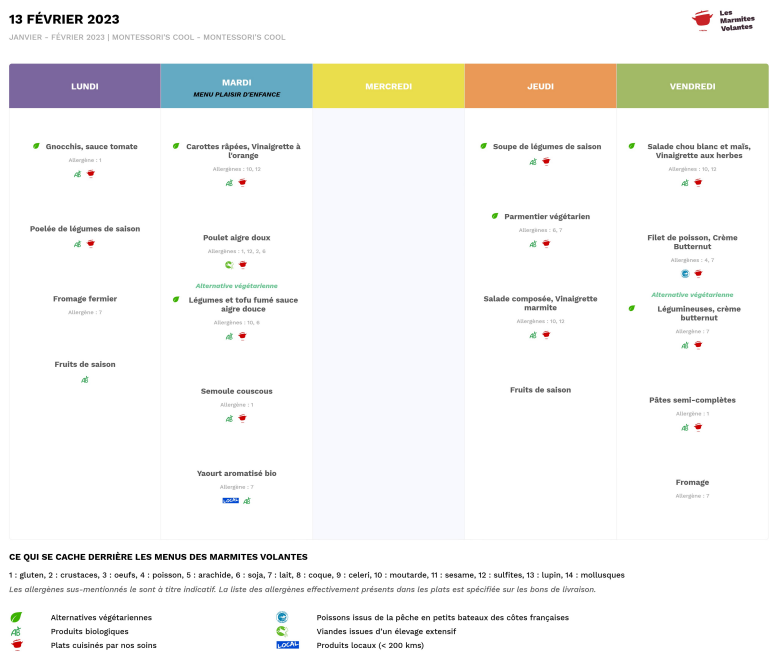
Task: Click the Salade composée, Vinaigrette marmite dish
Action: [541, 303]
